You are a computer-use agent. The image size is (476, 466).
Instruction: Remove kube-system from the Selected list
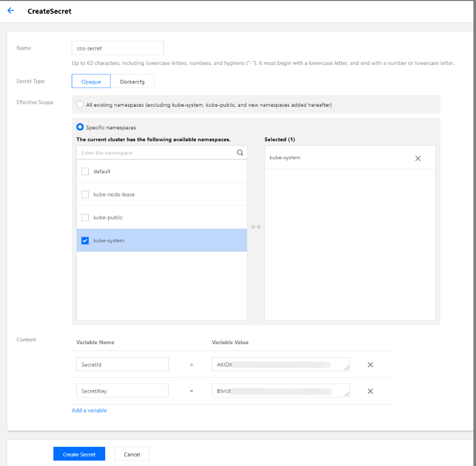418,158
